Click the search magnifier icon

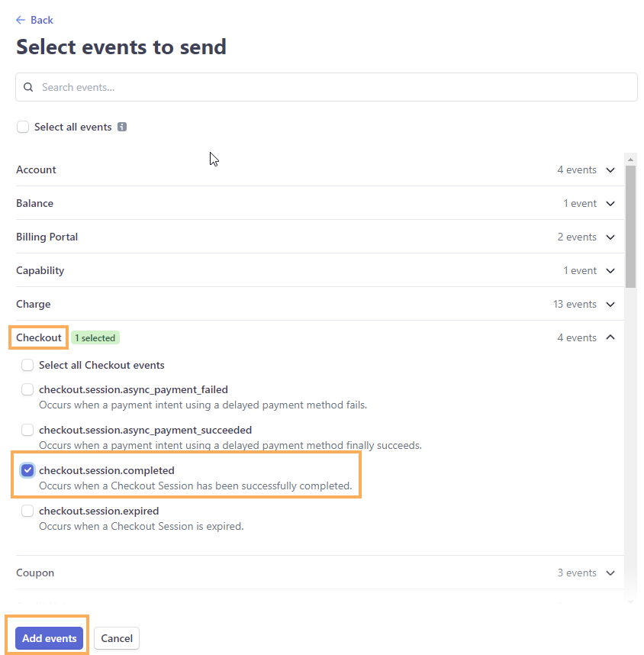pos(28,87)
